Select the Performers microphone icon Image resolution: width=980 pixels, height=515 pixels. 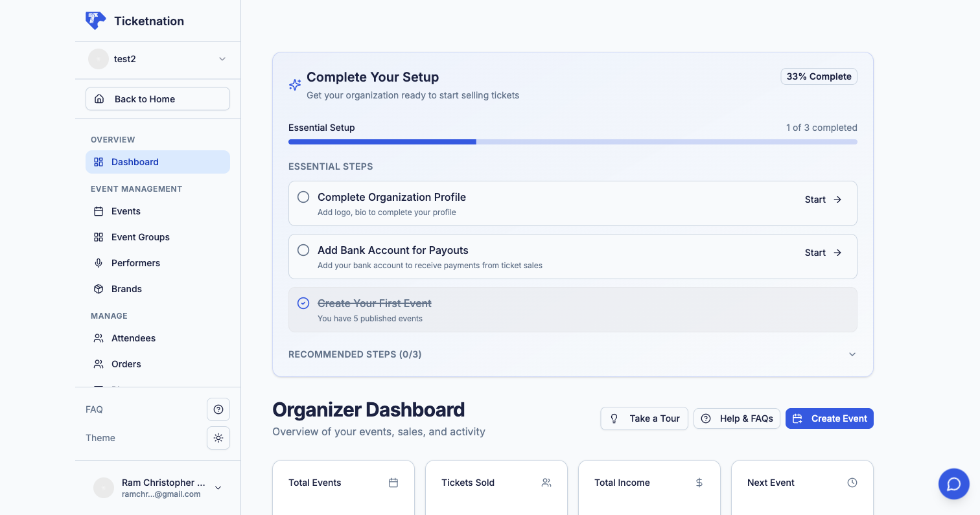[99, 263]
